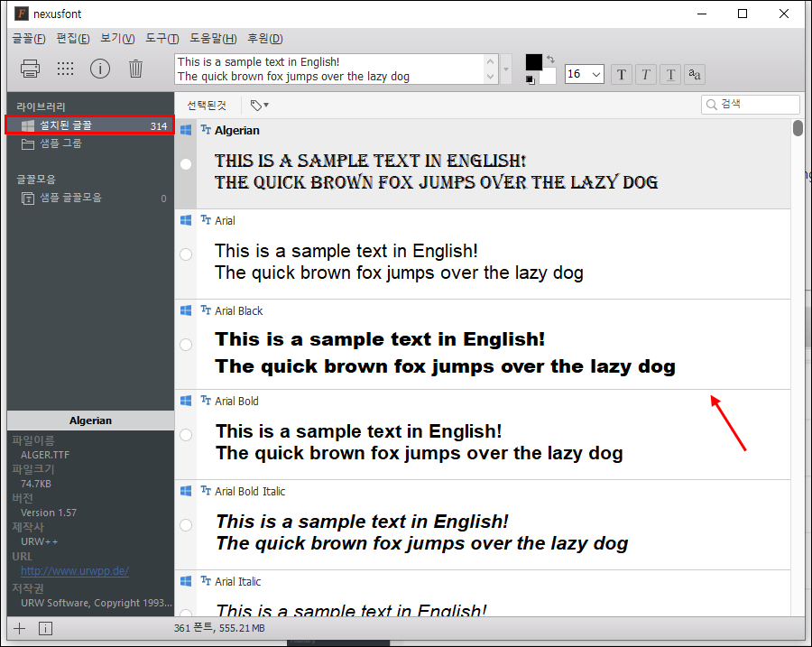Toggle underline text style button
The height and width of the screenshot is (647, 812).
point(670,75)
